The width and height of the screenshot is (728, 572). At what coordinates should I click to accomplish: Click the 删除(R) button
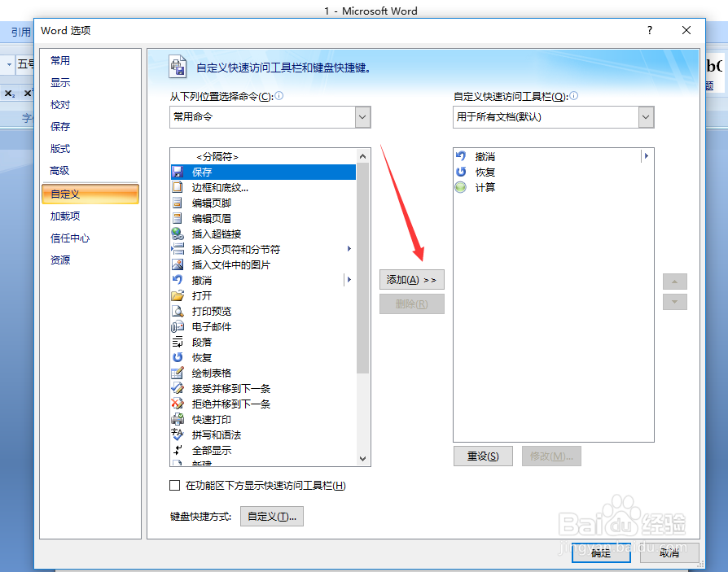click(412, 303)
